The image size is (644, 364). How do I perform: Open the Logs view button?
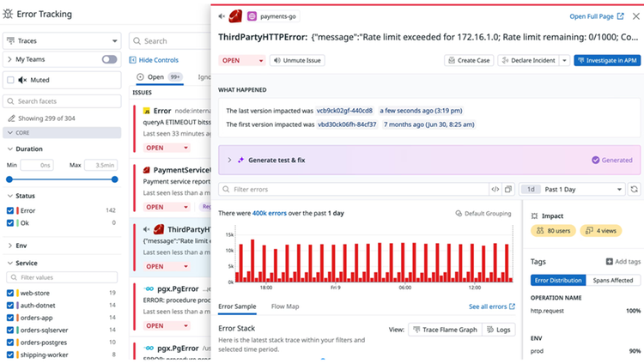499,330
